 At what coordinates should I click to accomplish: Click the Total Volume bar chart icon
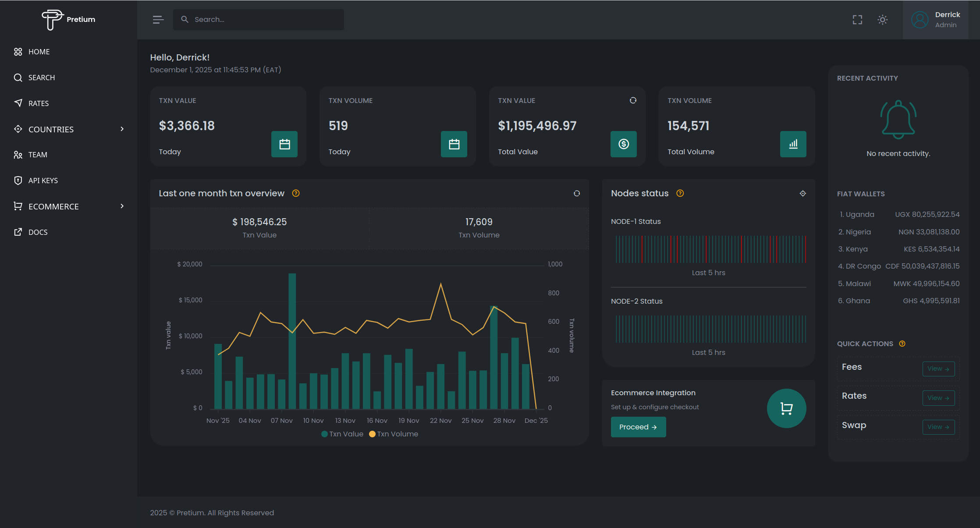(793, 144)
